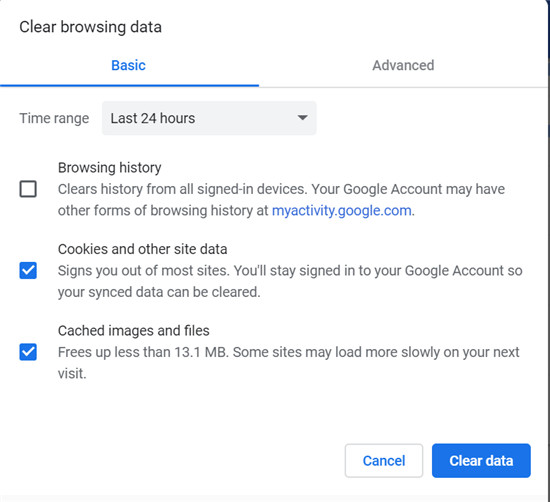
Task: Click the browsing history description text
Action: pyautogui.click(x=281, y=200)
